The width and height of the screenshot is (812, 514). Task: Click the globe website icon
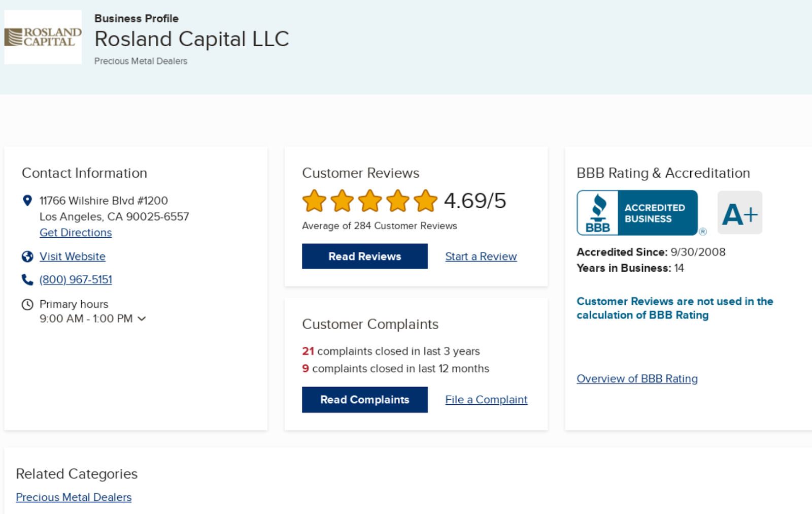point(27,256)
